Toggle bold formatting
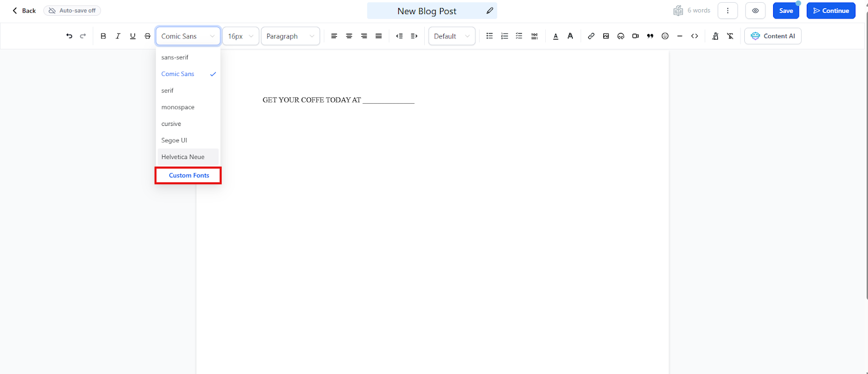This screenshot has width=868, height=374. tap(103, 36)
